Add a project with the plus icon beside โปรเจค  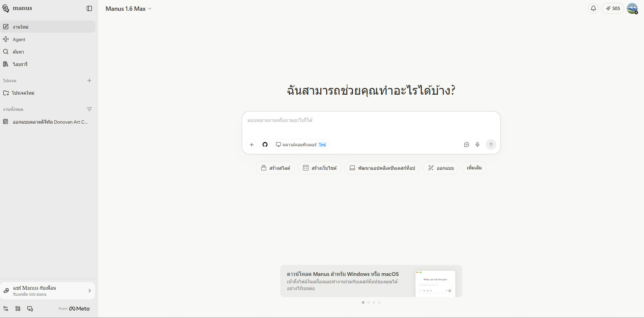pyautogui.click(x=89, y=81)
